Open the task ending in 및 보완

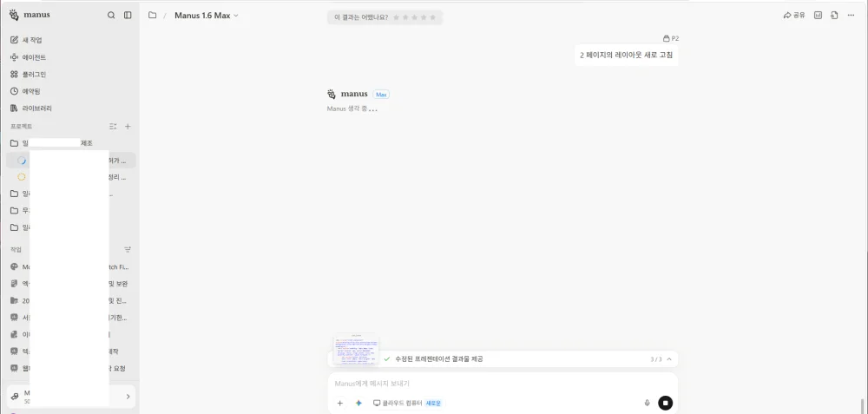click(69, 284)
